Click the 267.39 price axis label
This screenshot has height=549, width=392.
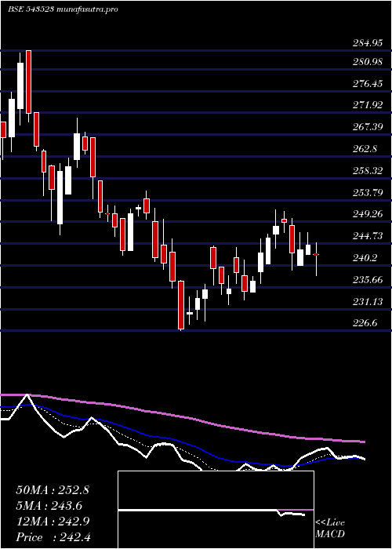(x=367, y=127)
